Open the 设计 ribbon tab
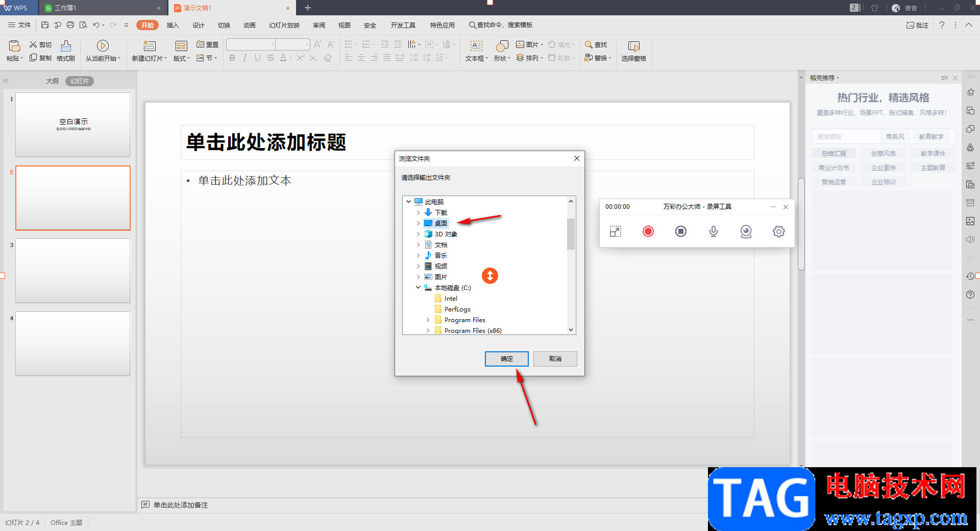Image resolution: width=980 pixels, height=531 pixels. [x=199, y=25]
